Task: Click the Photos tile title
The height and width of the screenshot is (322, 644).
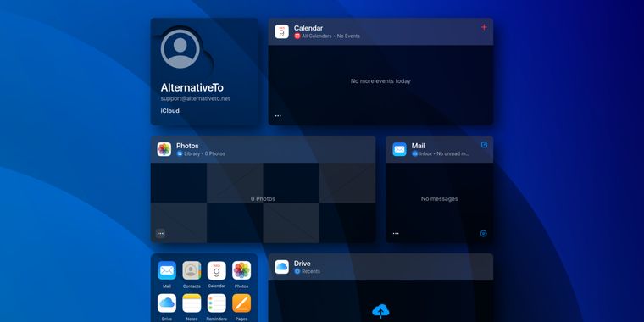Action: (187, 146)
